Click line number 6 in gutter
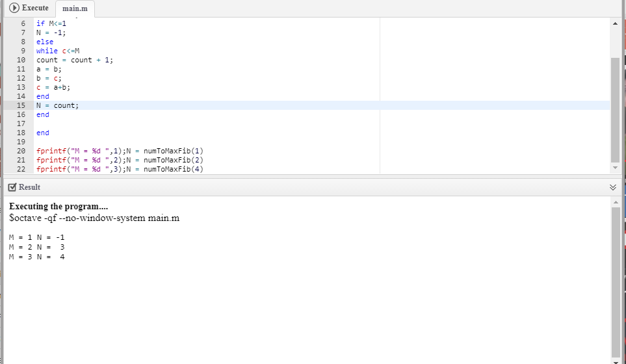This screenshot has height=364, width=626. [23, 23]
